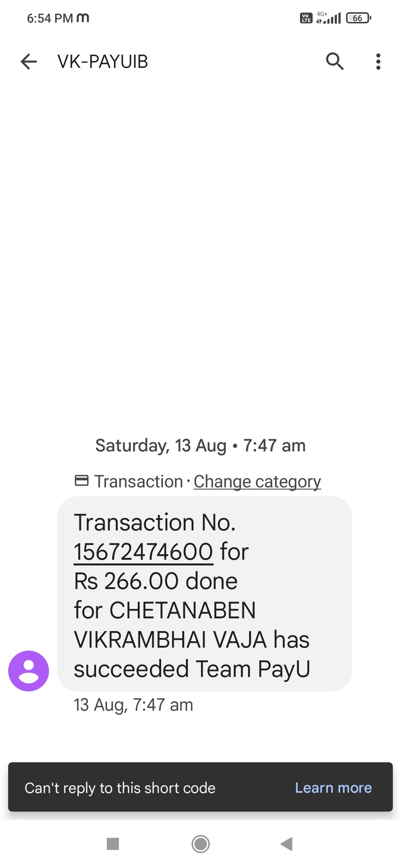Tap the Saturday, 13 Aug date header
Viewport: 401px width, 868px height.
(200, 445)
